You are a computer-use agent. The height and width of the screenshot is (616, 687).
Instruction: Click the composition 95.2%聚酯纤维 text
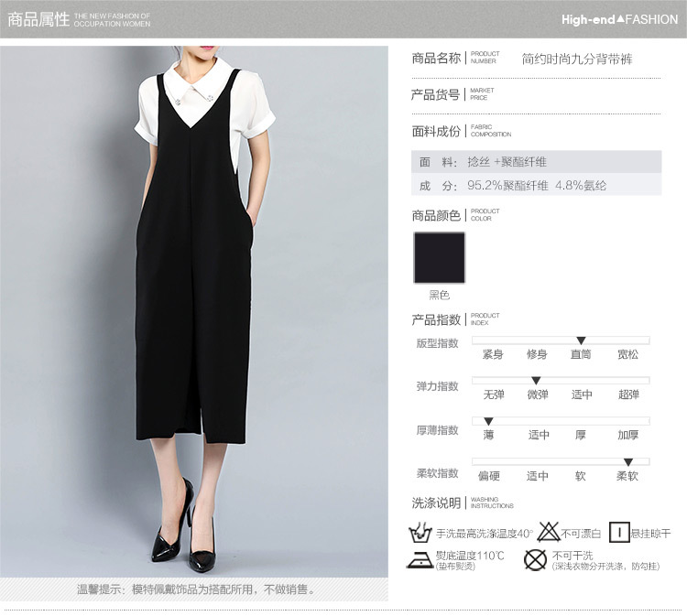tap(507, 186)
